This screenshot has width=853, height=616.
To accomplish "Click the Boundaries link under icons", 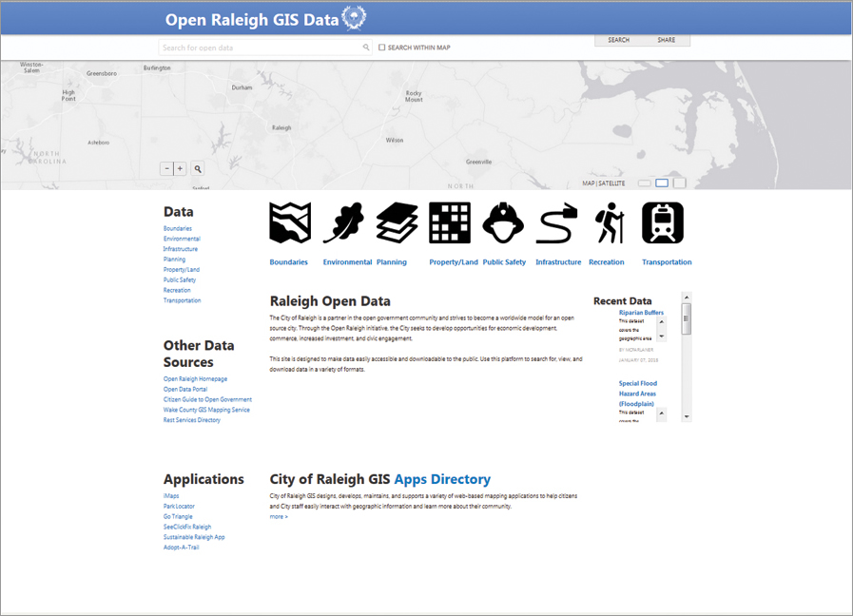I will tap(288, 262).
